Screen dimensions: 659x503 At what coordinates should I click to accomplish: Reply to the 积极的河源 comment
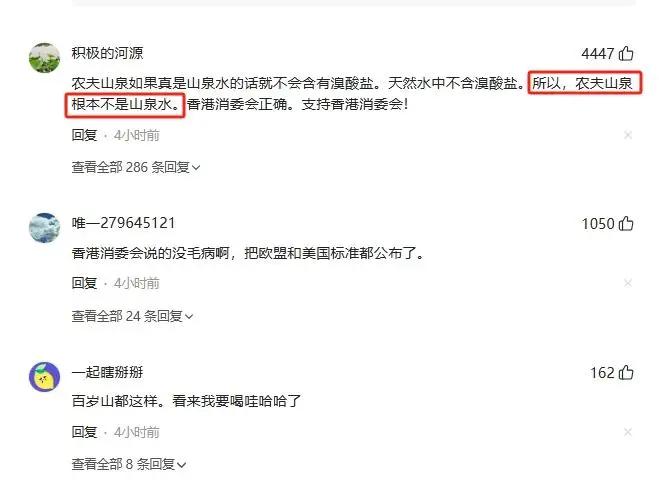tap(84, 135)
